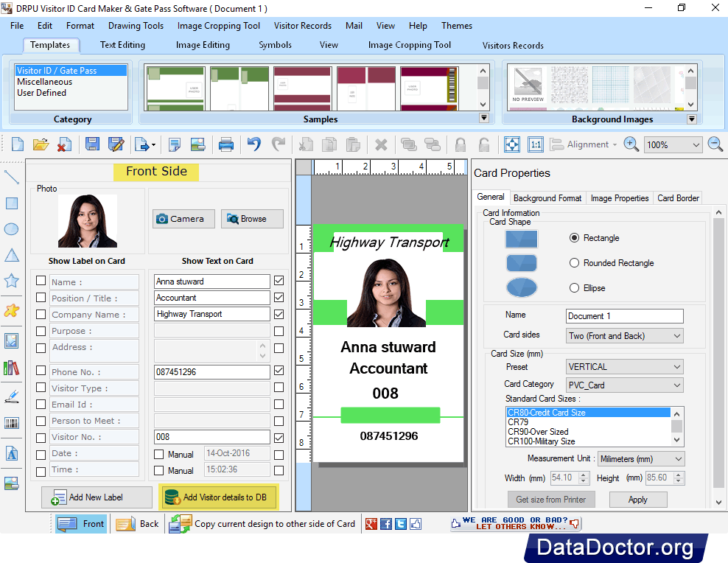Screen dimensions: 728x563
Task: Open the Visitor Records menu
Action: (302, 26)
